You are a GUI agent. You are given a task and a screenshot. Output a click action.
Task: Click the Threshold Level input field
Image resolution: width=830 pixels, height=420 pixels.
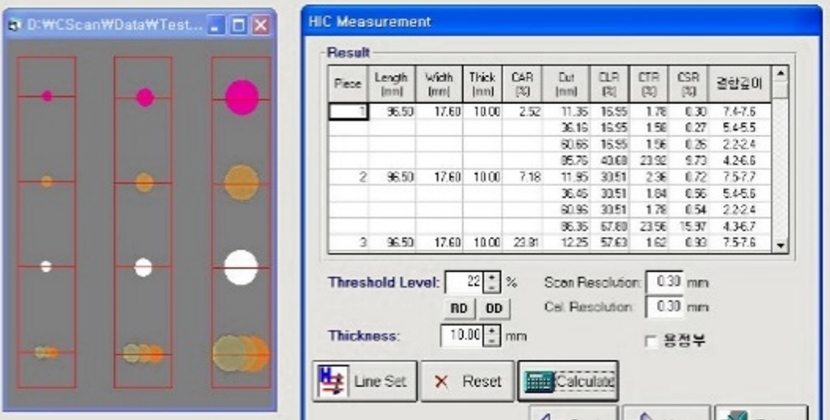tap(464, 282)
